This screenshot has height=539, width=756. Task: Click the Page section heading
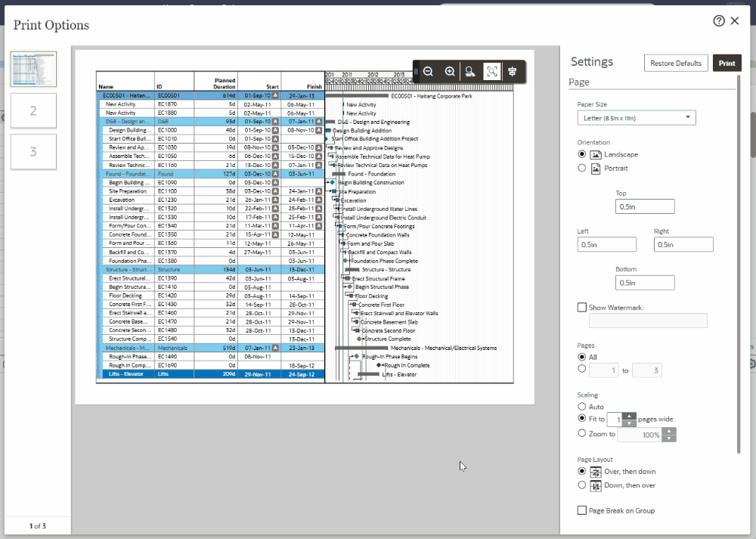[578, 82]
